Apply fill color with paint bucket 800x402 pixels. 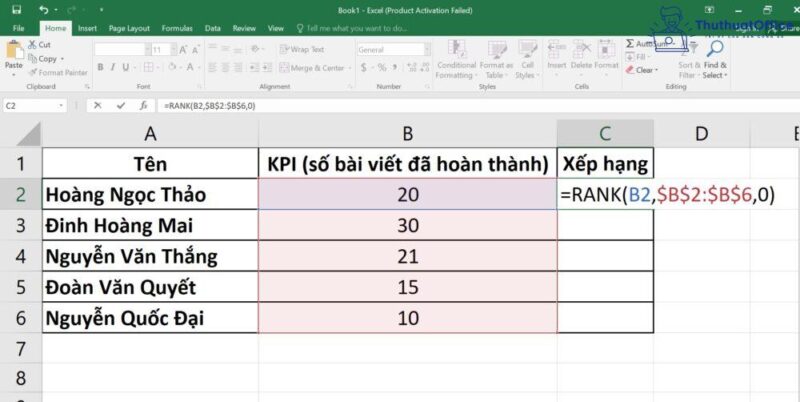point(172,67)
